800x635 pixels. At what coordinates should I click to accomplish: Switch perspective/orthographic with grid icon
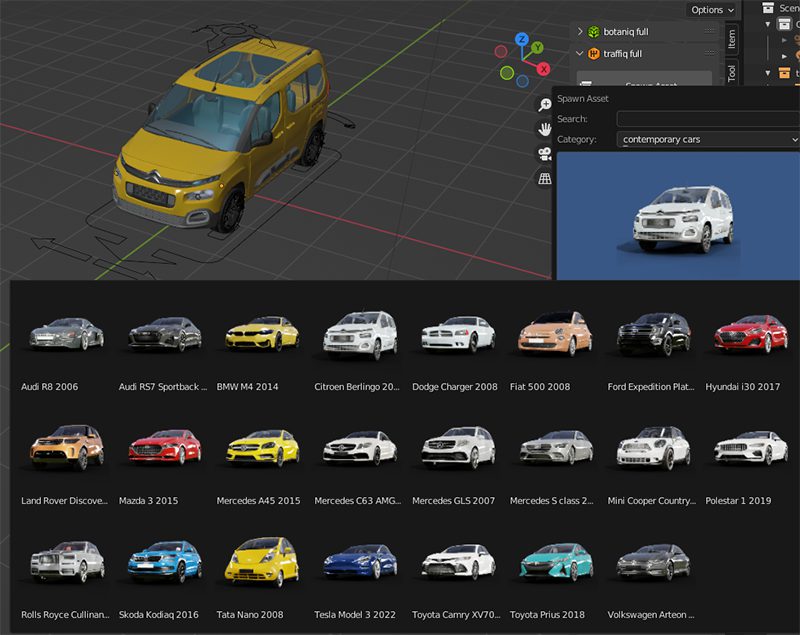click(545, 179)
